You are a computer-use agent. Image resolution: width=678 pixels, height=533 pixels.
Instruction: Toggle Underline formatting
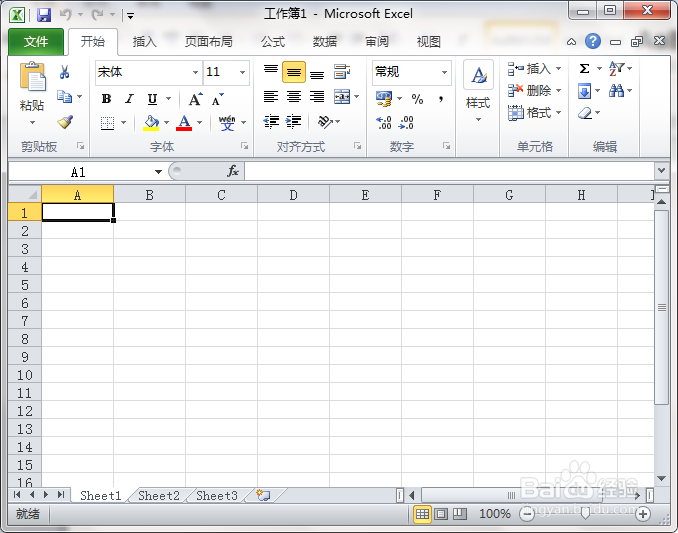click(152, 99)
